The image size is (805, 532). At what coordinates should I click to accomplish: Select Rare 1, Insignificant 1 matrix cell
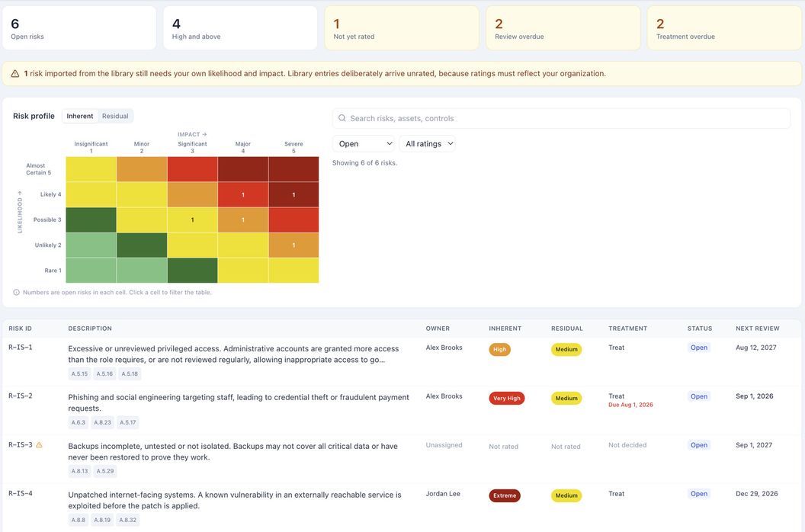[91, 270]
